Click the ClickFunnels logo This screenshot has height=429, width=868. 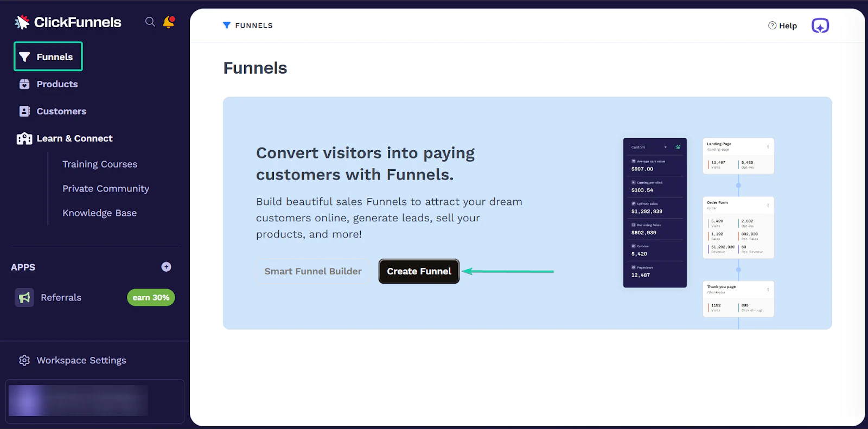click(x=68, y=22)
